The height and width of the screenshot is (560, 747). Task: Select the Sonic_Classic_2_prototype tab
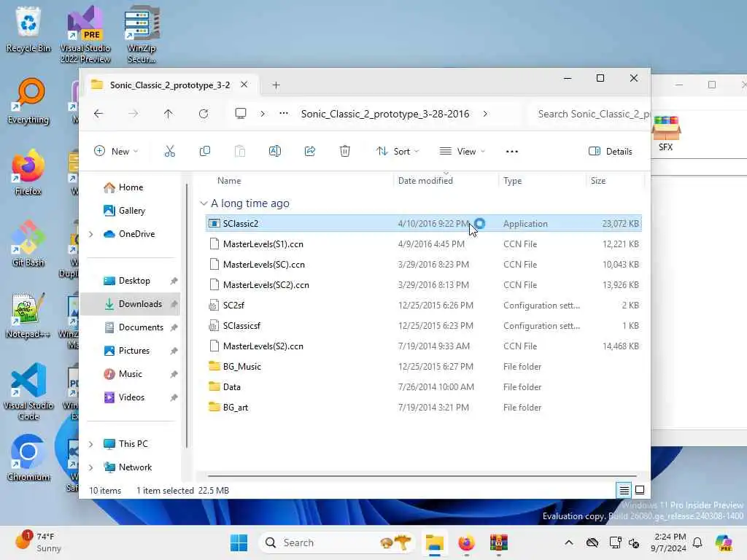pos(169,85)
